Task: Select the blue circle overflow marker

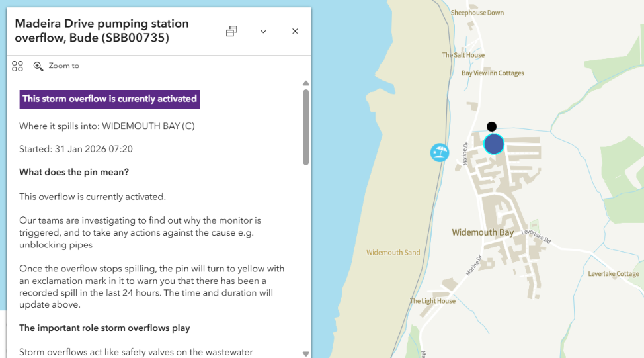Action: [x=494, y=144]
